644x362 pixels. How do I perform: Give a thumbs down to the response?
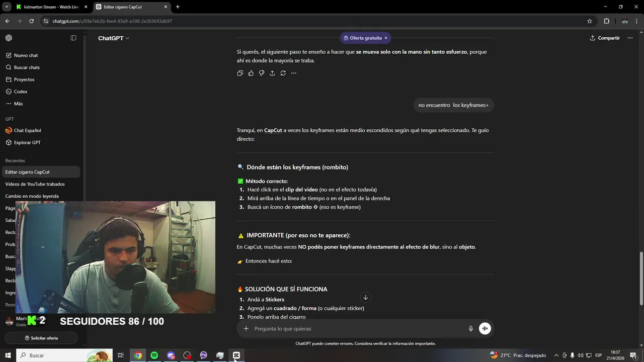point(262,73)
